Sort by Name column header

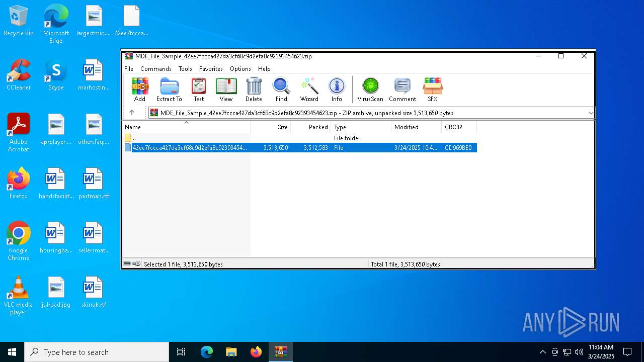coord(186,127)
